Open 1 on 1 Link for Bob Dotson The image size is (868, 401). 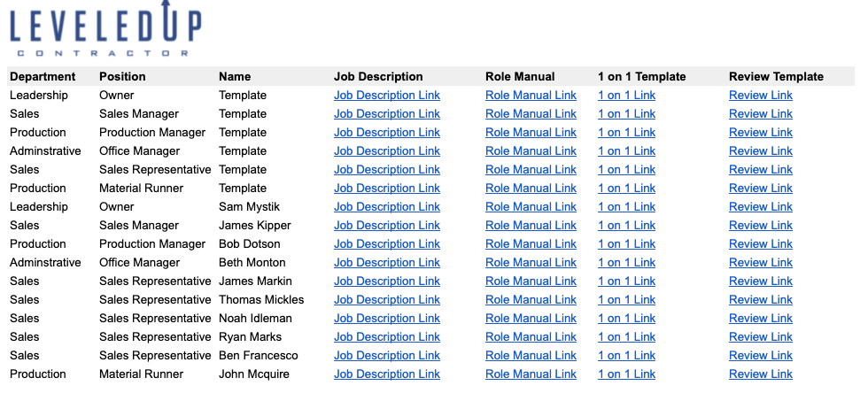coord(626,244)
